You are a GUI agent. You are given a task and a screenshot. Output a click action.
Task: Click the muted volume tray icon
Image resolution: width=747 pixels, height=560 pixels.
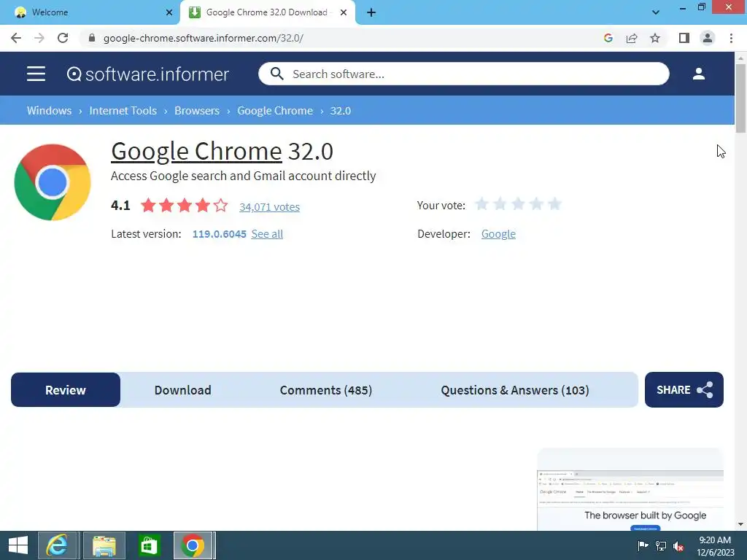678,545
